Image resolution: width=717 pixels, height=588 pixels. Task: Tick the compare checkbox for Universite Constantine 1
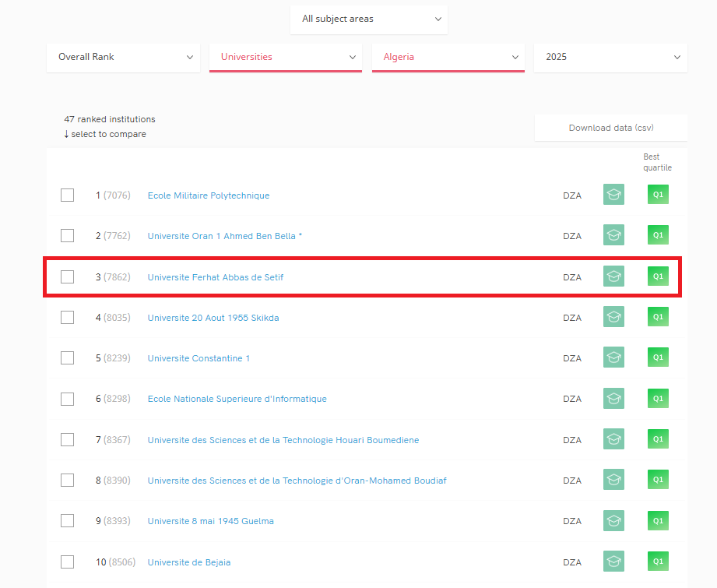[67, 357]
